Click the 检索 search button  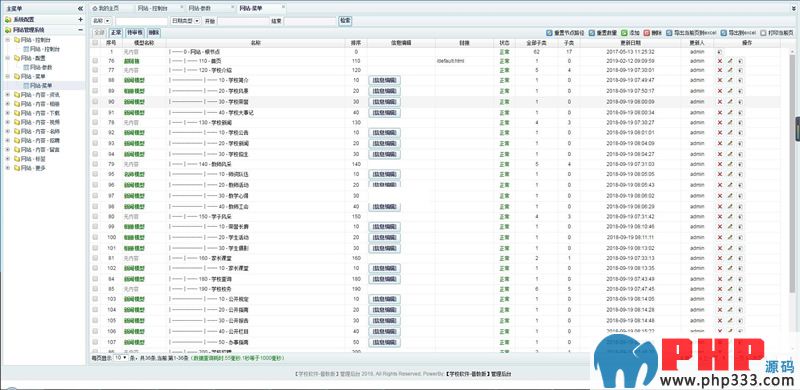(x=345, y=21)
